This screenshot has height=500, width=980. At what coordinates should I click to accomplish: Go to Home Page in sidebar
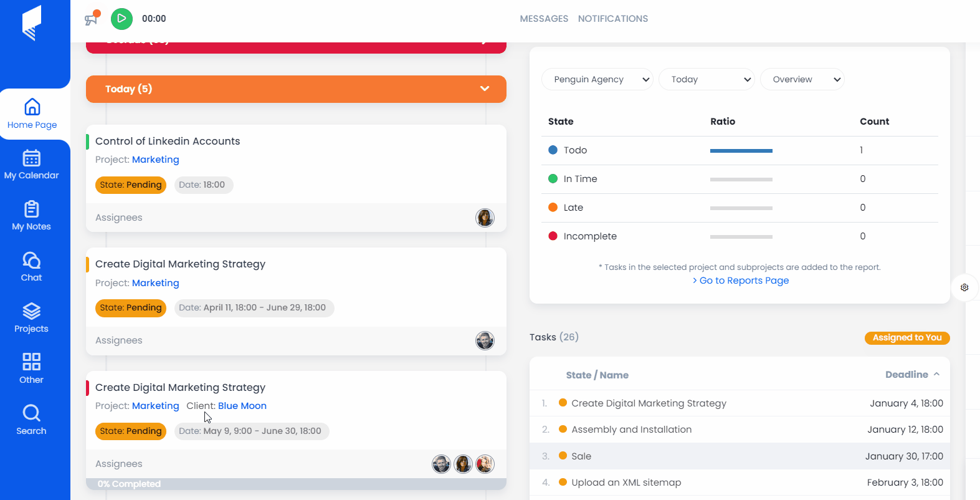pos(32,114)
